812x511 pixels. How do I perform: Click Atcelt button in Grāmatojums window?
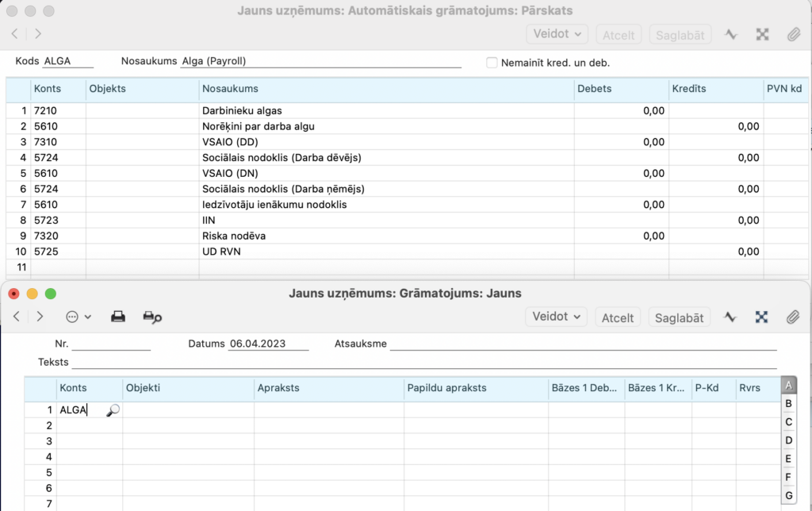pos(618,317)
